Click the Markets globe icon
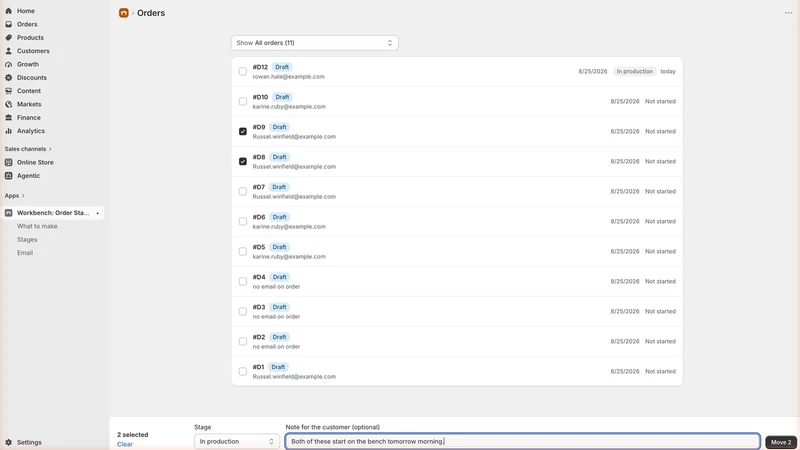Screen dimensions: 800x450 [x=9, y=104]
